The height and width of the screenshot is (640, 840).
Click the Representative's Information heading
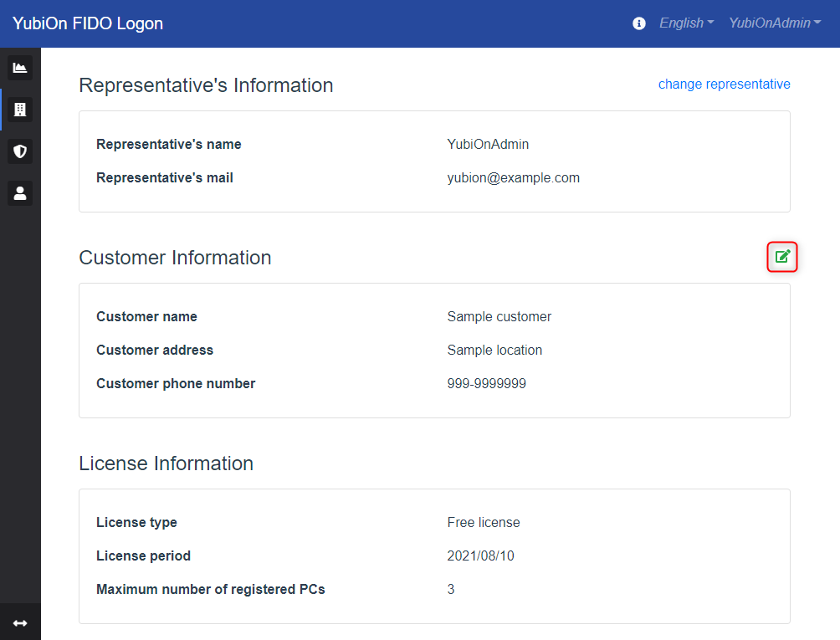tap(207, 85)
